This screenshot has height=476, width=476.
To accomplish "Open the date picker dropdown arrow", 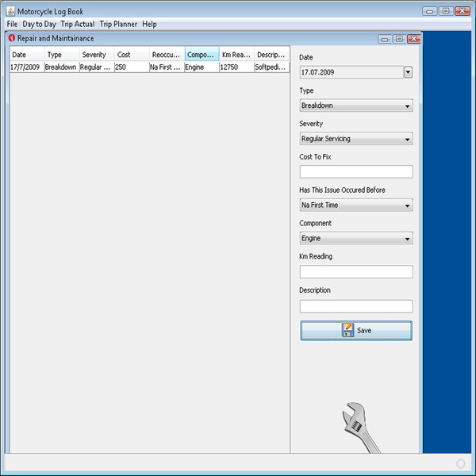I will 408,72.
